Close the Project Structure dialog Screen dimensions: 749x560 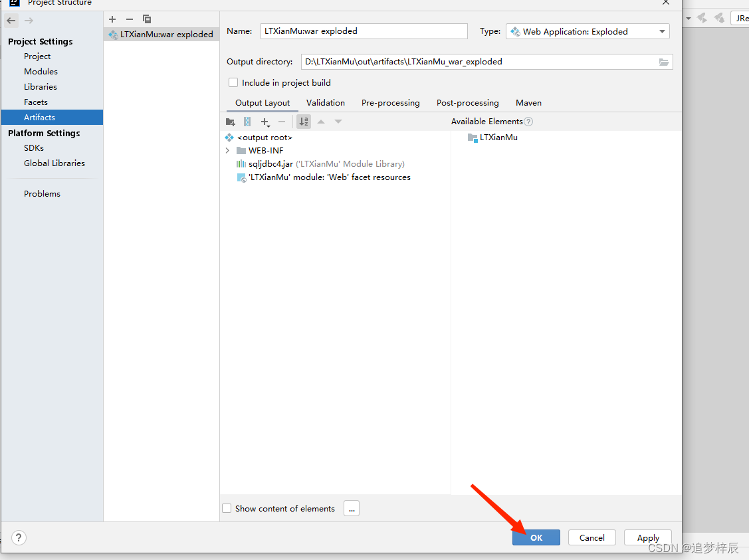tap(666, 3)
